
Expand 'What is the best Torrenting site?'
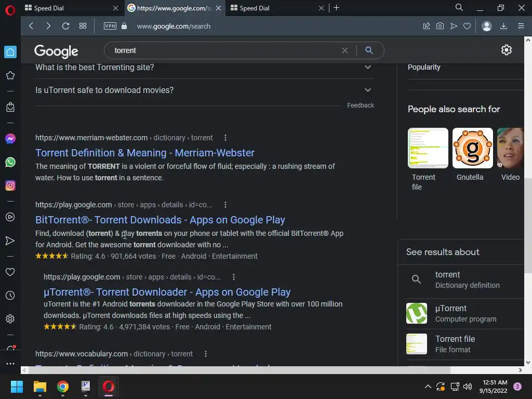(205, 68)
